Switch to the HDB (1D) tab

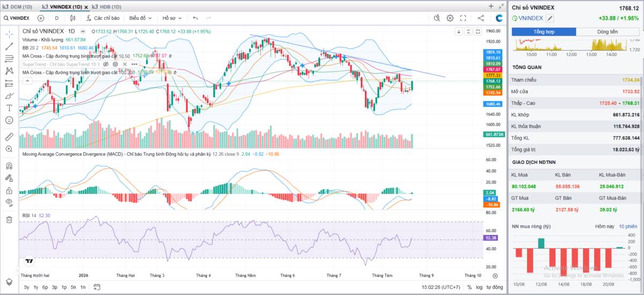click(x=107, y=6)
